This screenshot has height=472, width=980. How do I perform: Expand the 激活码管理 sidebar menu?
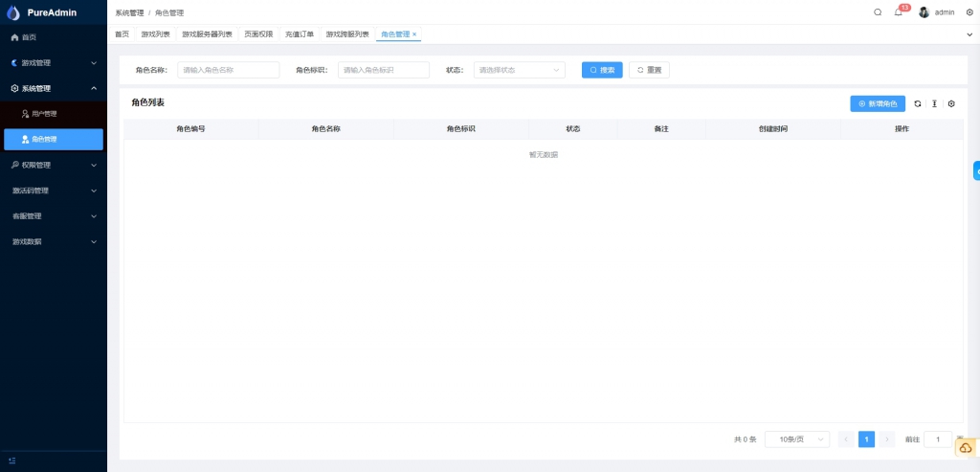tap(54, 191)
